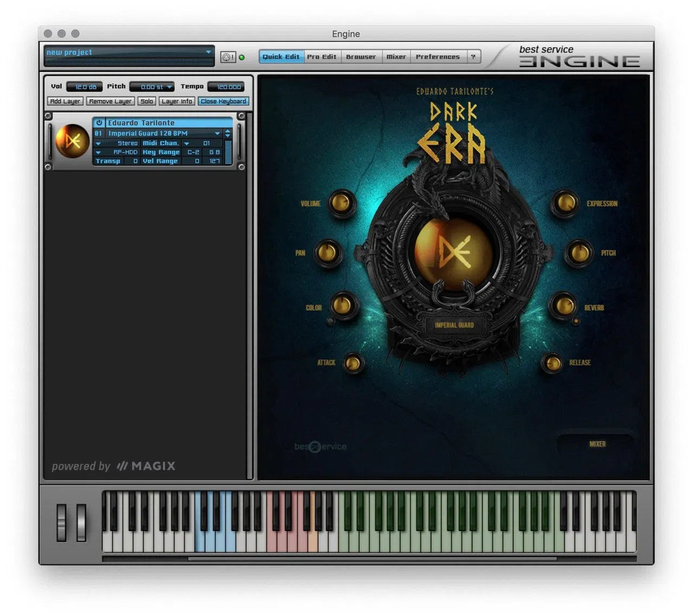Open the new project dropdown

pyautogui.click(x=208, y=52)
